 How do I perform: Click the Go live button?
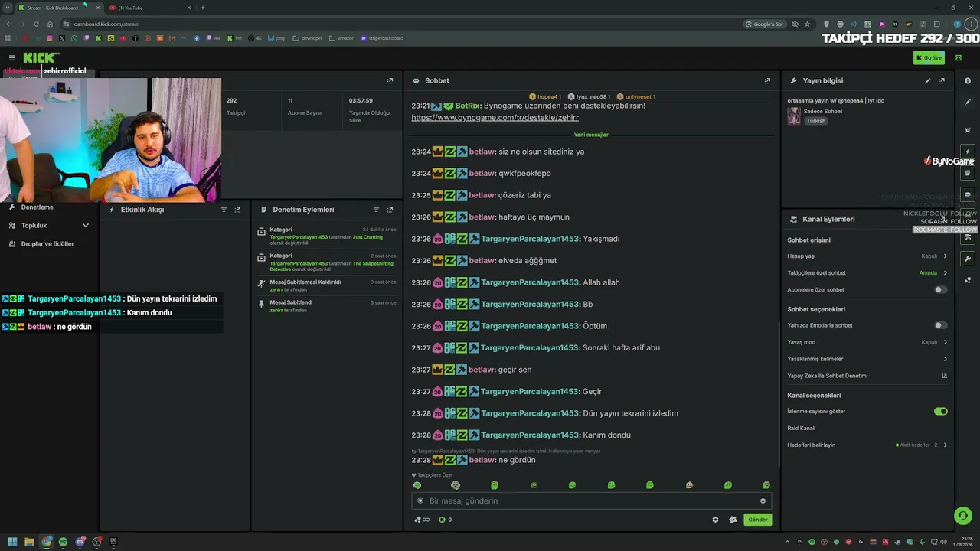[x=929, y=57]
